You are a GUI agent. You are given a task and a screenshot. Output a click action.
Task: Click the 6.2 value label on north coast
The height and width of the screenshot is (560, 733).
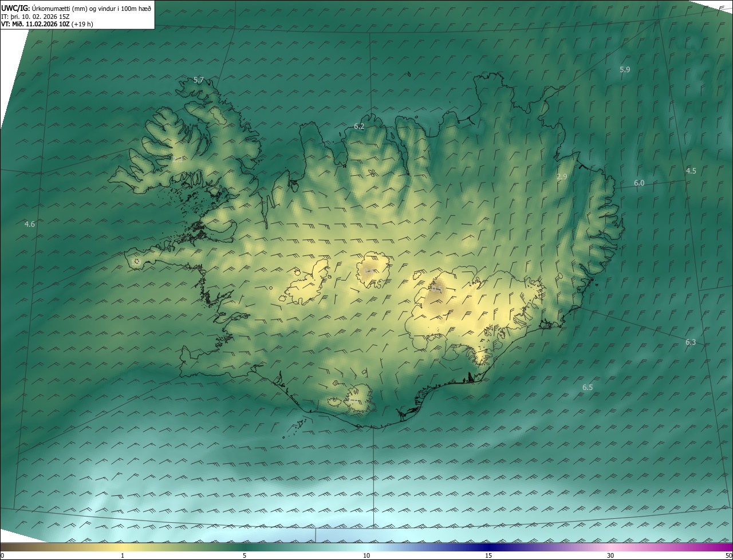(359, 127)
